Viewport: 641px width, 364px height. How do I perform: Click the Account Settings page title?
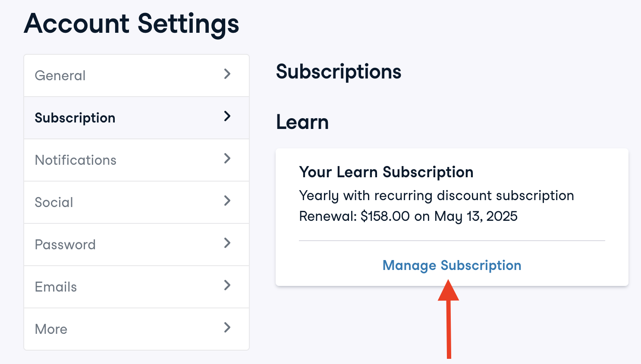pos(132,24)
